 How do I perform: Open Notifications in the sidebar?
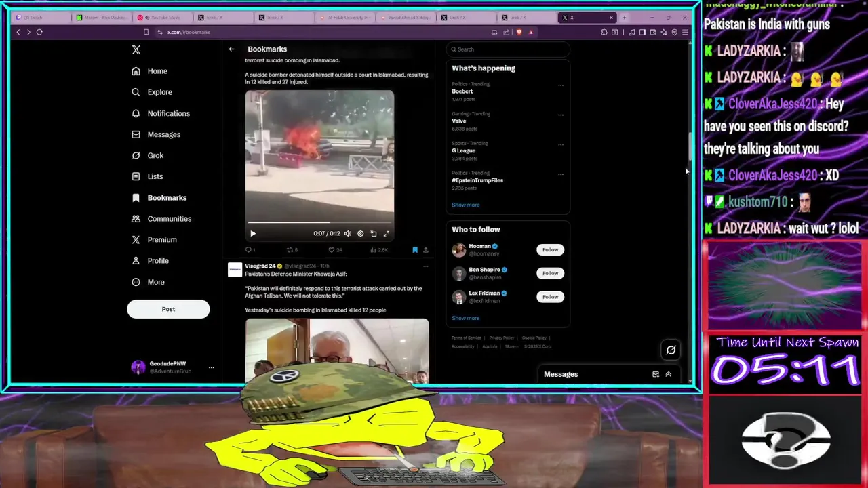pos(161,113)
